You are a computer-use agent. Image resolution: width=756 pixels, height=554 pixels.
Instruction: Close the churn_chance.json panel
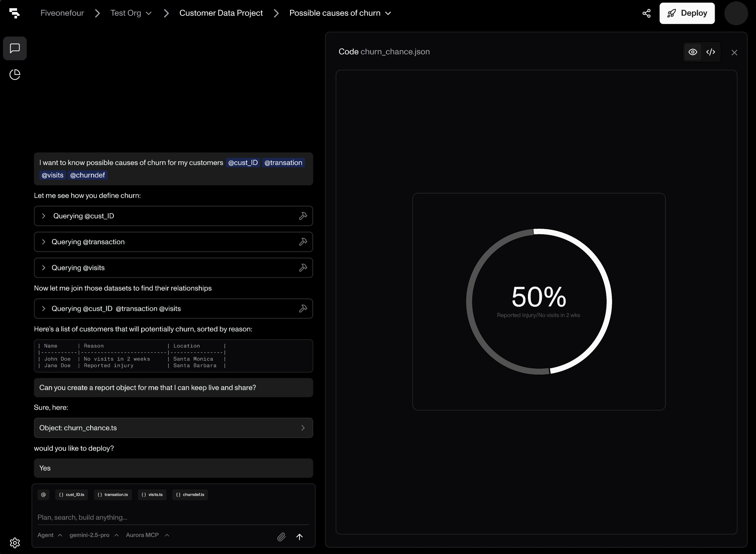tap(735, 53)
